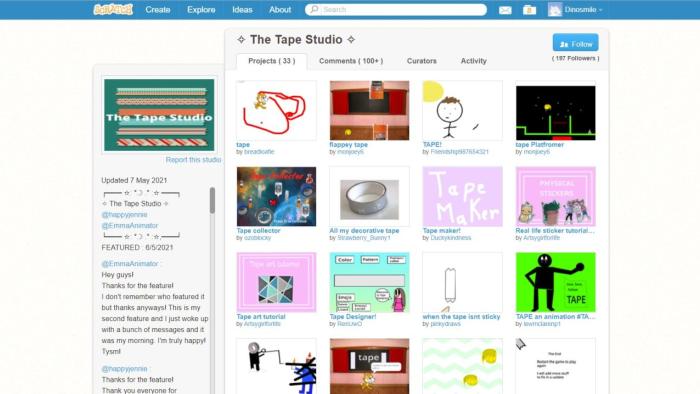This screenshot has height=394, width=700.
Task: Open the 'Tape Designer!' project thumbnail
Action: coord(369,282)
